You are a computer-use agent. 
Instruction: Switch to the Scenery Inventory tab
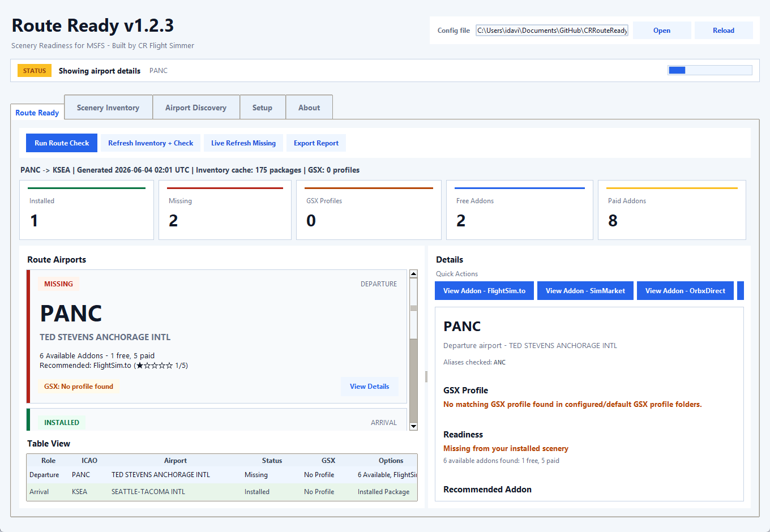108,108
